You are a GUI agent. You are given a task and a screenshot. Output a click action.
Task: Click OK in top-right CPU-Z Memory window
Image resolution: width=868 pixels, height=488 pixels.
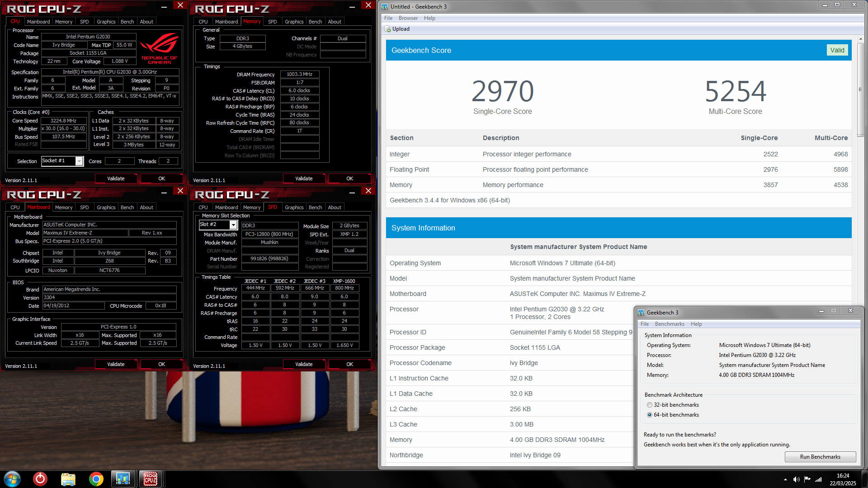[x=349, y=178]
